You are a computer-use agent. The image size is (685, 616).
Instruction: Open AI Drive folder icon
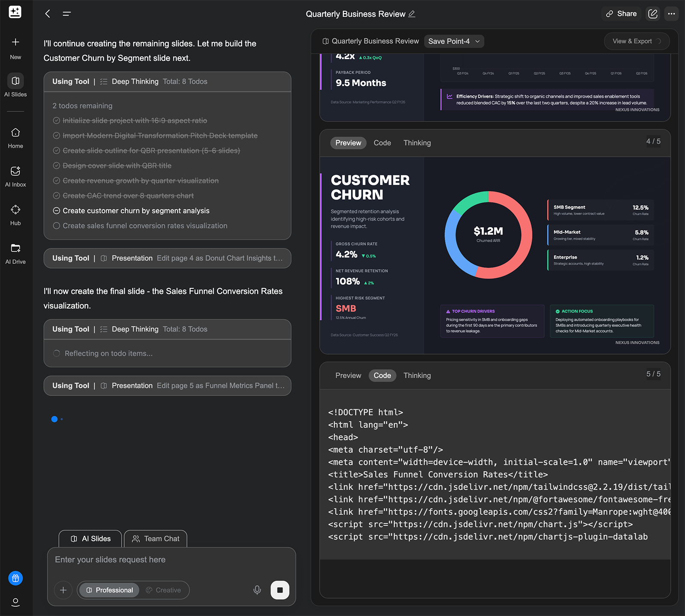pyautogui.click(x=15, y=249)
